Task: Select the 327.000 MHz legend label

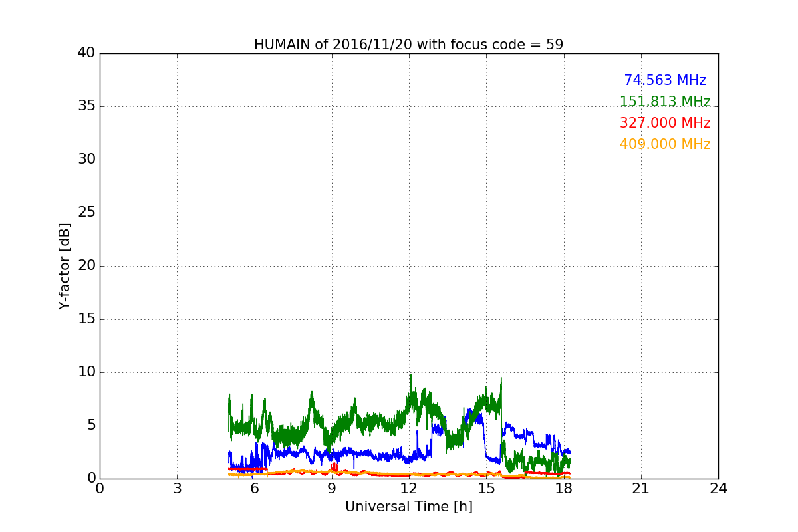Action: coord(665,123)
